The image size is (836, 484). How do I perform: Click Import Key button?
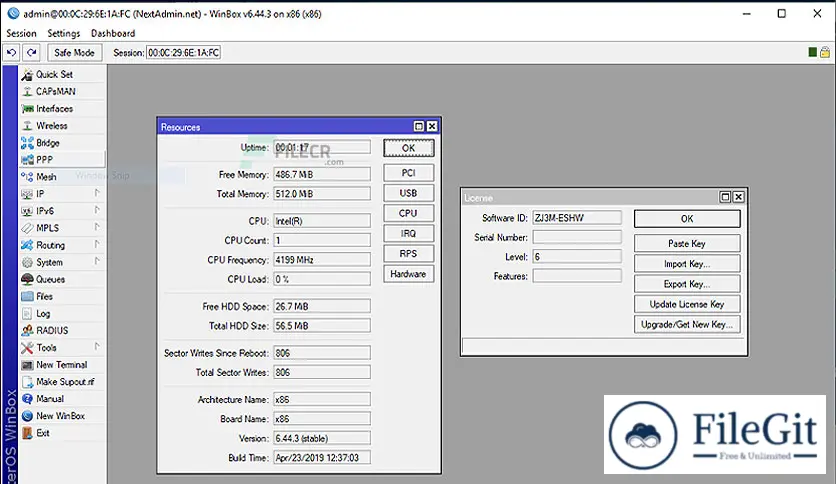click(687, 264)
